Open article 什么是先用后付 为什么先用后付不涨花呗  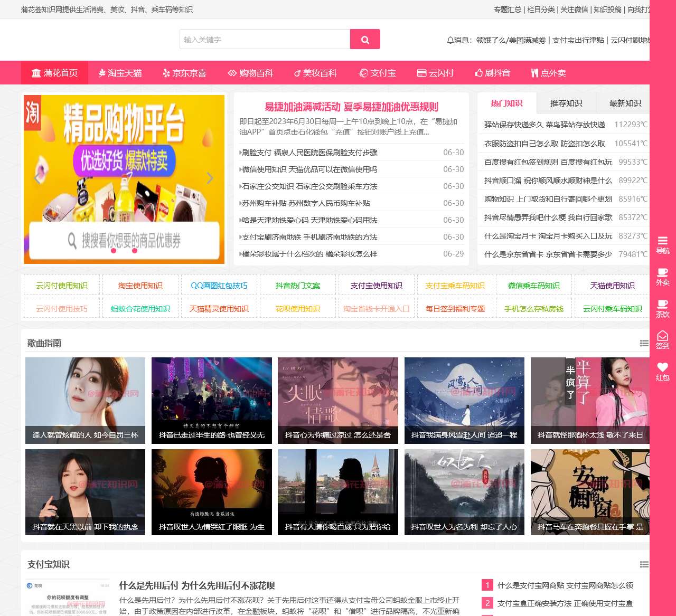(x=197, y=585)
